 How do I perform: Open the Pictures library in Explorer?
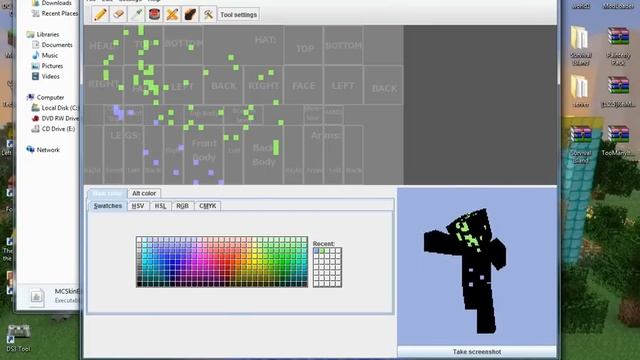[47, 66]
